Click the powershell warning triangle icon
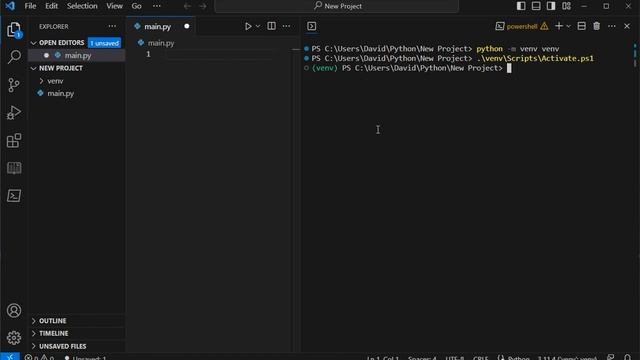Screen dimensions: 640x360 click(x=544, y=26)
